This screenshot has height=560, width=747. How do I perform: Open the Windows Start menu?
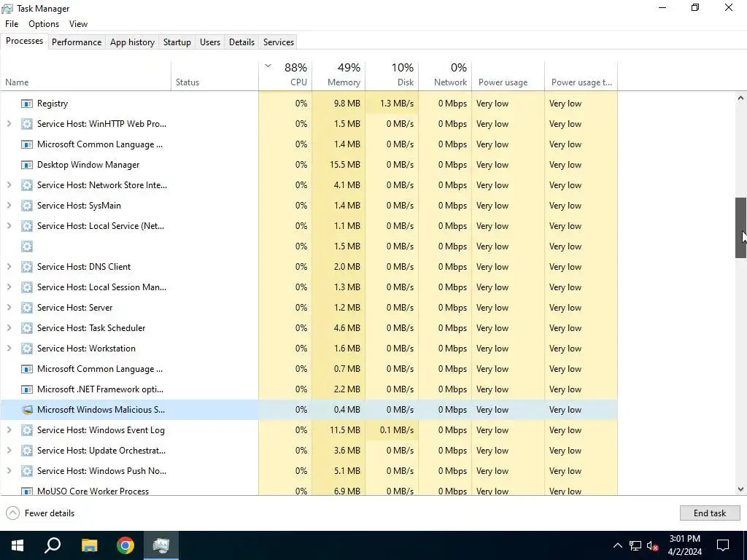(18, 545)
